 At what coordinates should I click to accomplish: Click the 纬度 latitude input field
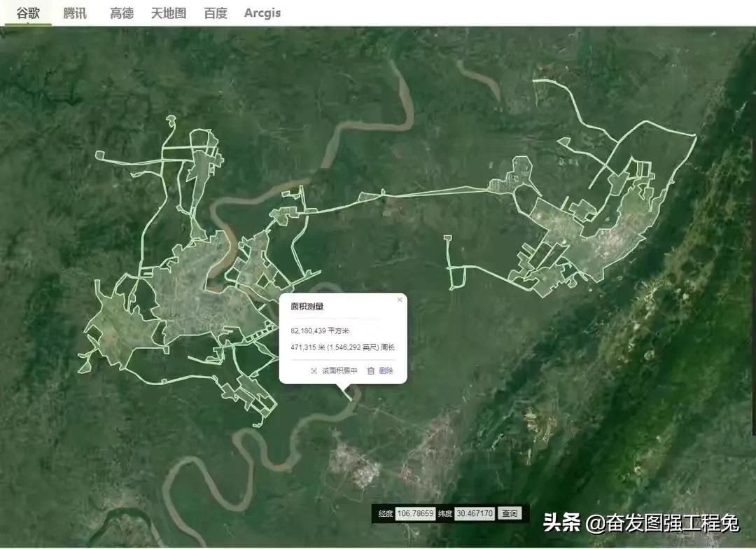click(x=475, y=513)
